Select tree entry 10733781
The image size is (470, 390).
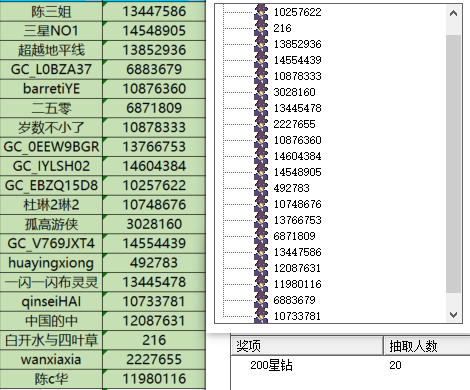(297, 316)
